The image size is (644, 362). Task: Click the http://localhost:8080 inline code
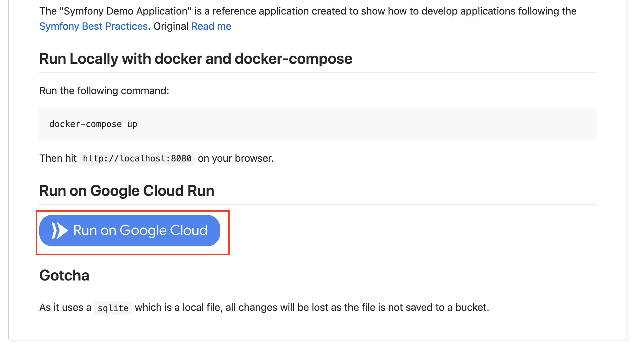point(137,158)
